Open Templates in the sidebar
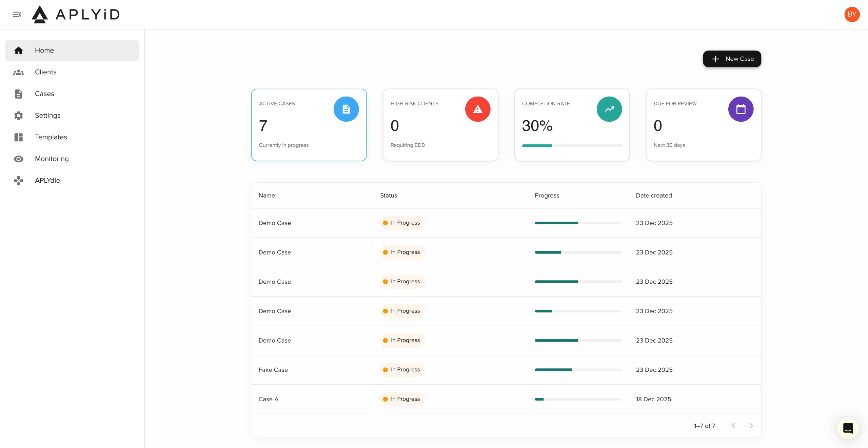This screenshot has width=868, height=448. click(51, 137)
